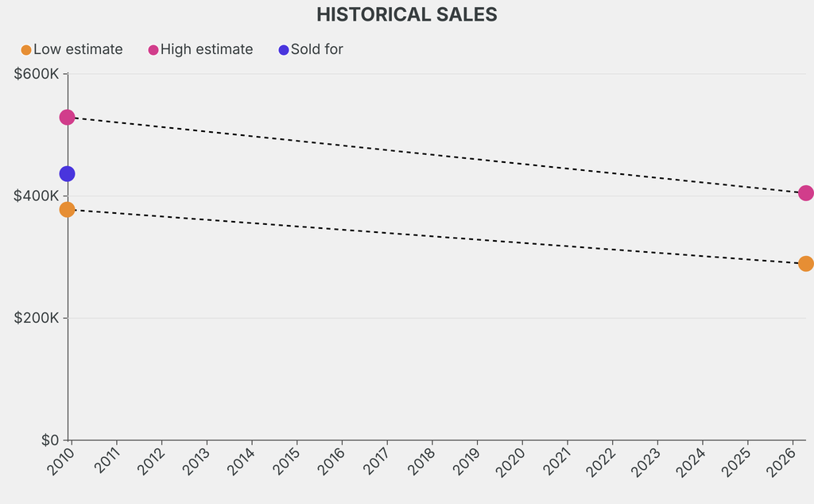Toggle the Sold for legend series

(316, 49)
